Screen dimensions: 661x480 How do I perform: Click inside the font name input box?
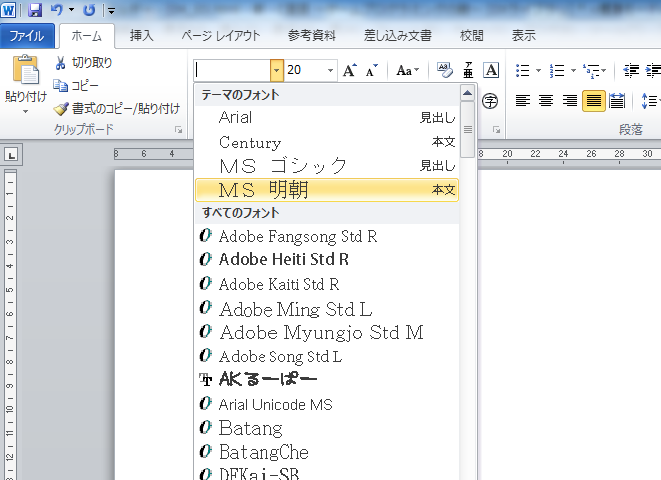[232, 70]
